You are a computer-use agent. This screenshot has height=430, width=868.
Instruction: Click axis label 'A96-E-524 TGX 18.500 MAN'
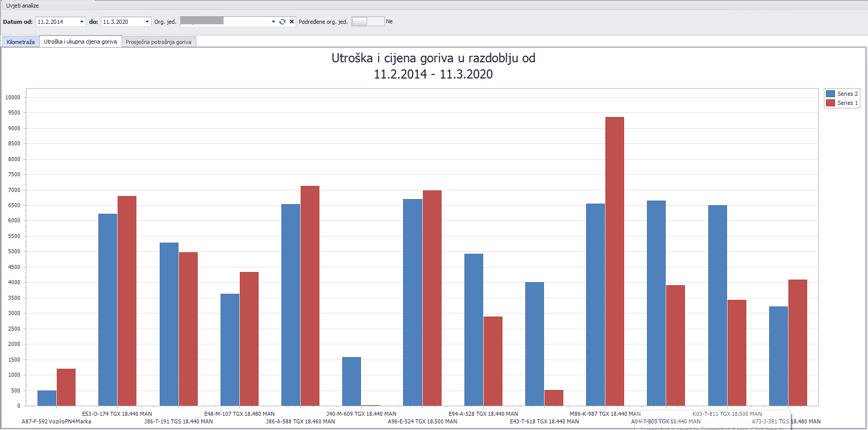(422, 421)
